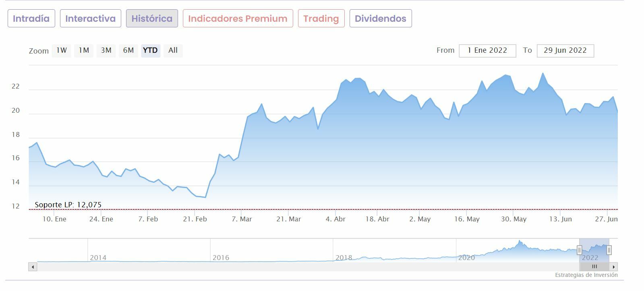Choose the 3M zoom range
Image resolution: width=644 pixels, height=291 pixels.
[106, 50]
